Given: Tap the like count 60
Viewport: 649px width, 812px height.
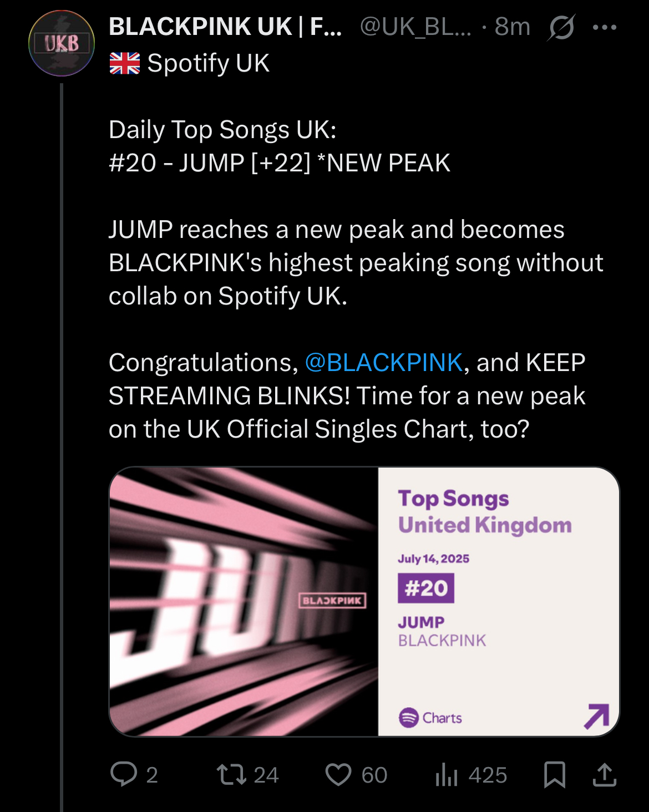Looking at the screenshot, I should 374,775.
